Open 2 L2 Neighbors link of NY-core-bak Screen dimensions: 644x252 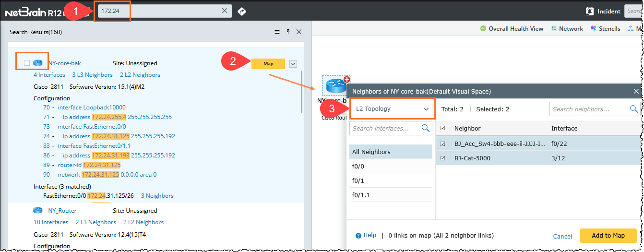pyautogui.click(x=140, y=74)
